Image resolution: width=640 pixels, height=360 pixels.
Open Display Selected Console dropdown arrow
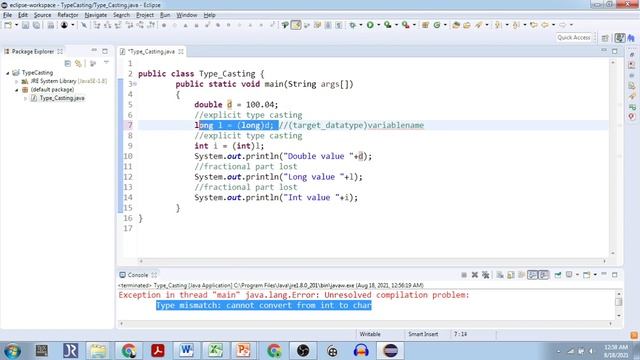point(577,275)
